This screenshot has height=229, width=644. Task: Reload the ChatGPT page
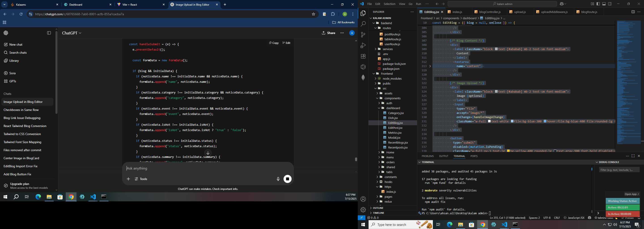pos(21,14)
